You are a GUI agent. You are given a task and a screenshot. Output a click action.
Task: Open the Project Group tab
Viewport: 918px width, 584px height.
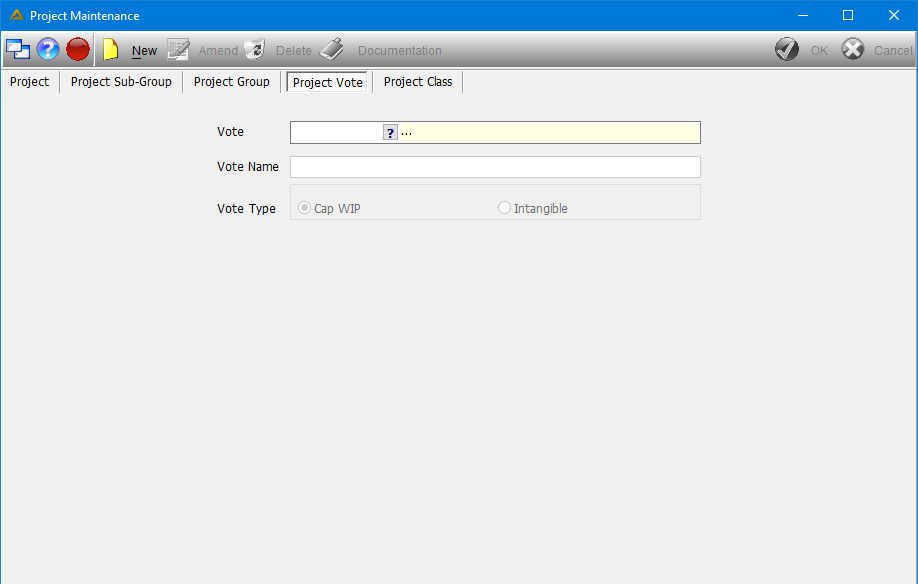click(x=232, y=82)
